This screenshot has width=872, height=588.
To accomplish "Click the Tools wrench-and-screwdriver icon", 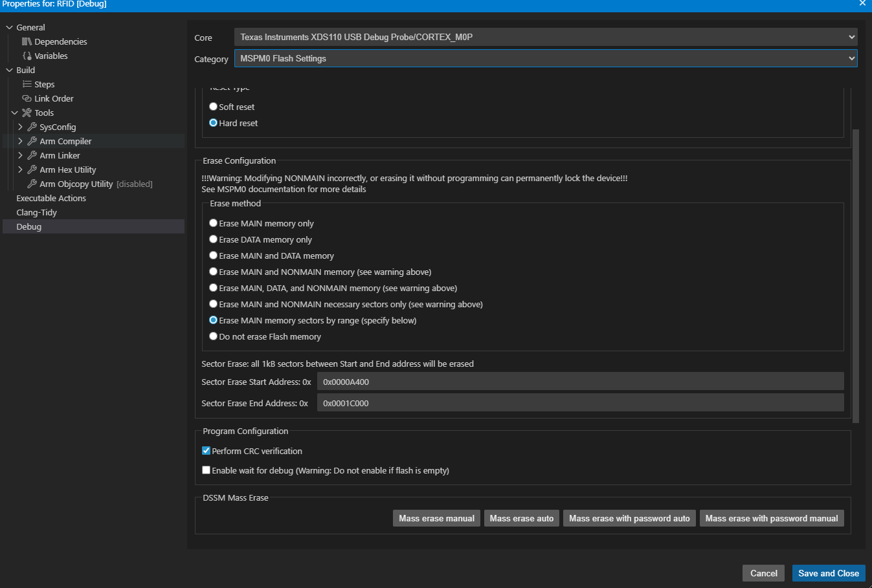I will pos(27,113).
